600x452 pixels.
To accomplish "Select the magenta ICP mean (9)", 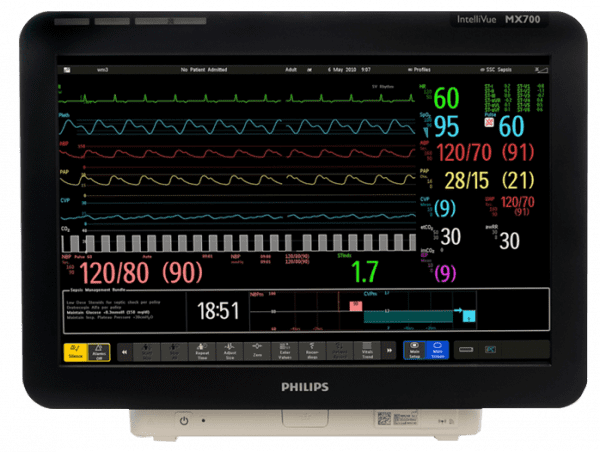I will tap(445, 273).
